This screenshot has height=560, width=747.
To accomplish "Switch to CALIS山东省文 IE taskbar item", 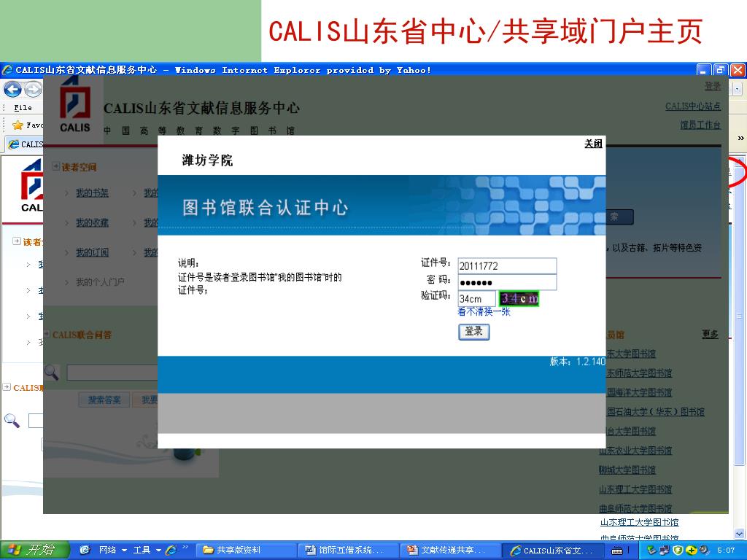I will pyautogui.click(x=553, y=550).
